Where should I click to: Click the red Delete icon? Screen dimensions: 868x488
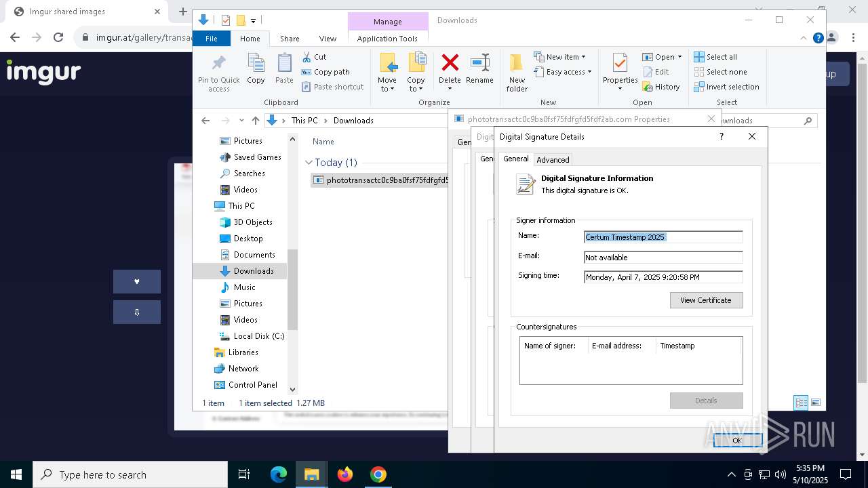point(450,63)
